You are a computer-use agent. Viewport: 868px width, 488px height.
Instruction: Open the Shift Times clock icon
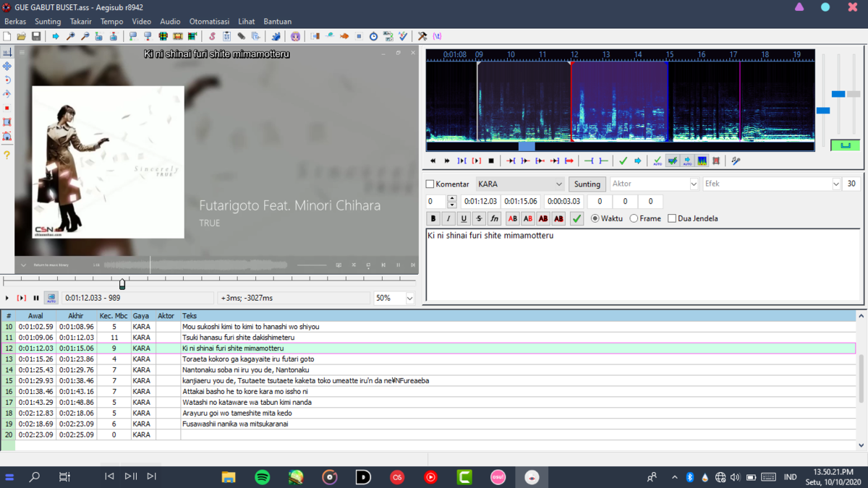[373, 36]
